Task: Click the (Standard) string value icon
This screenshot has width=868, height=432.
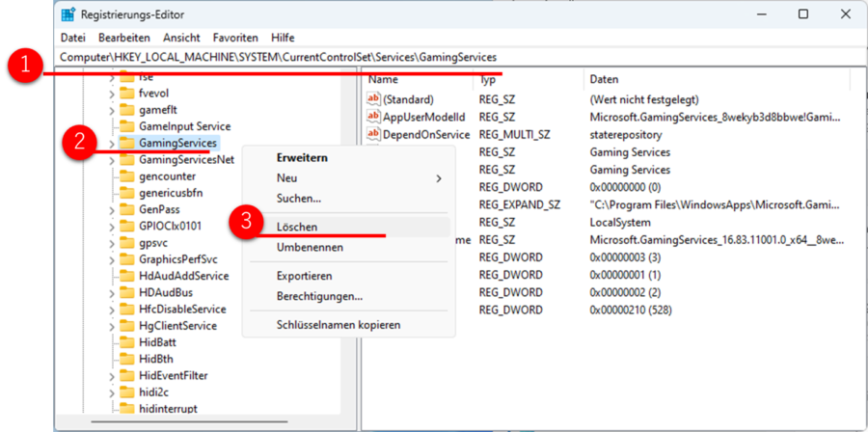Action: point(373,99)
